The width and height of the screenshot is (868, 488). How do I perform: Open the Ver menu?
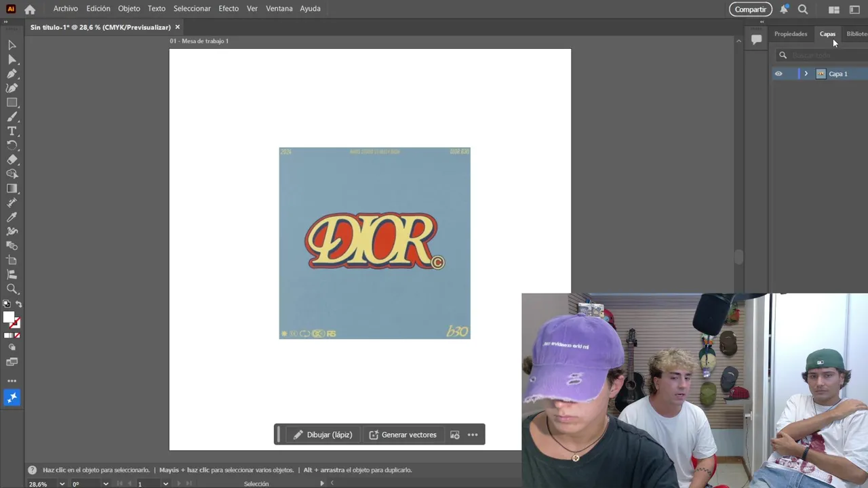coord(252,9)
